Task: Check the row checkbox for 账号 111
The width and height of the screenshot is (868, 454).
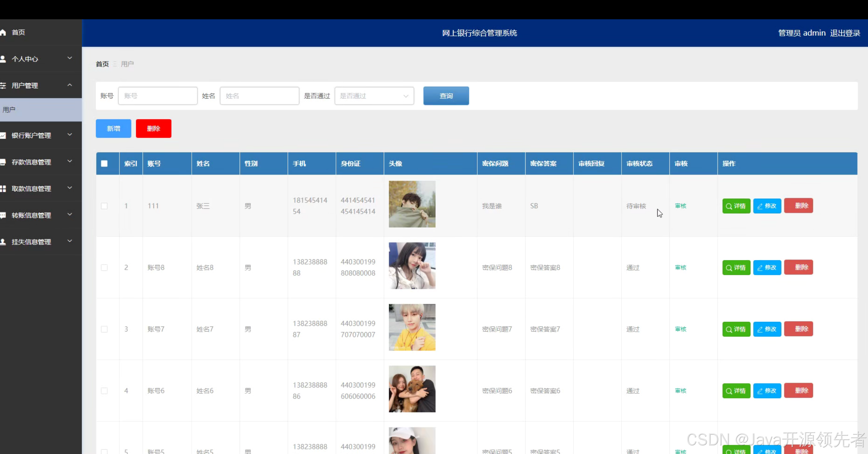Action: coord(104,206)
